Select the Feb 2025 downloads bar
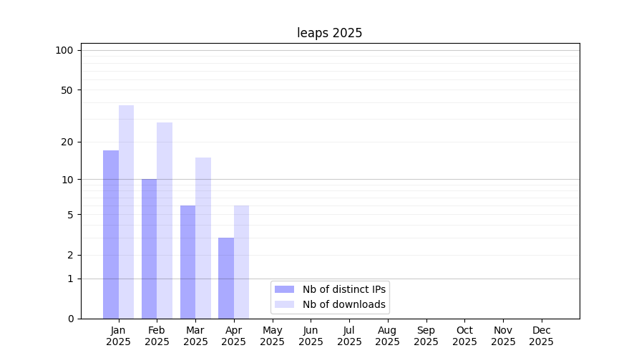 [x=165, y=221]
